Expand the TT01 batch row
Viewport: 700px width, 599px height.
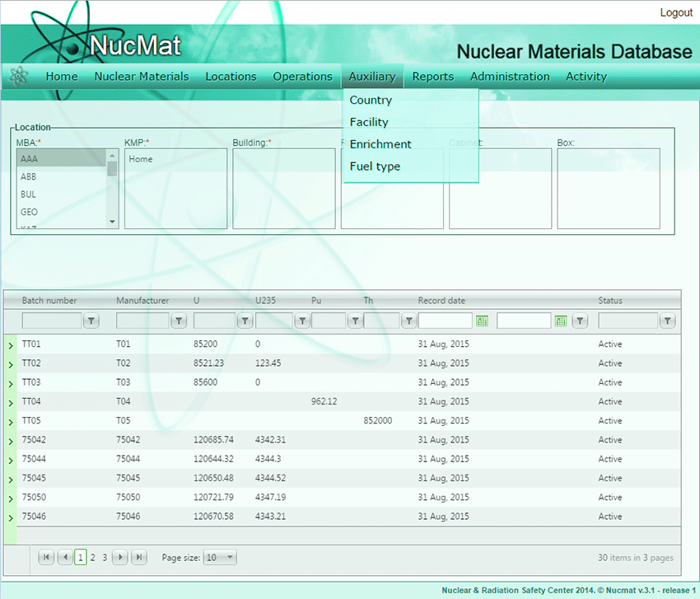coord(10,345)
